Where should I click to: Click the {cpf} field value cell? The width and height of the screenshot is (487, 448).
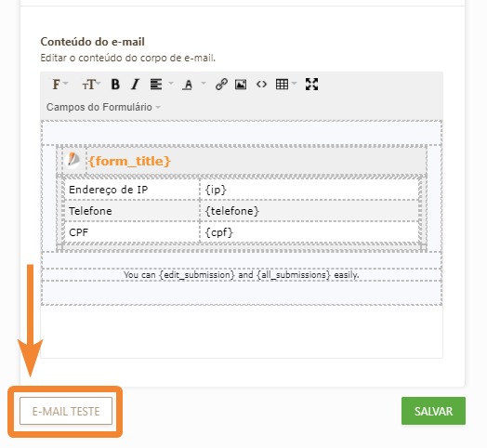tap(309, 232)
